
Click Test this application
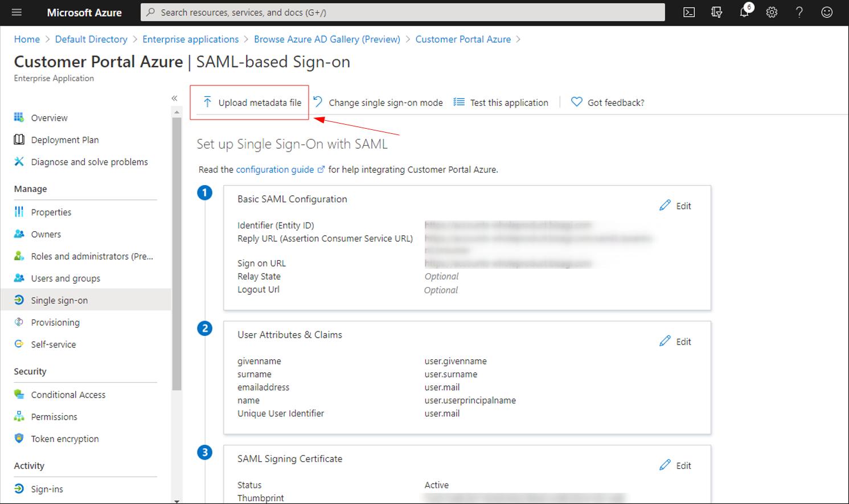point(501,103)
